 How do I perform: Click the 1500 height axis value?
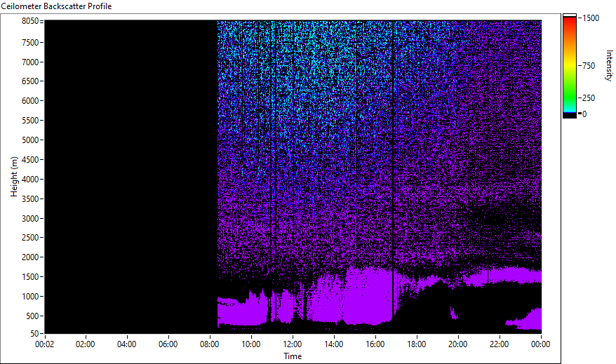tap(30, 277)
